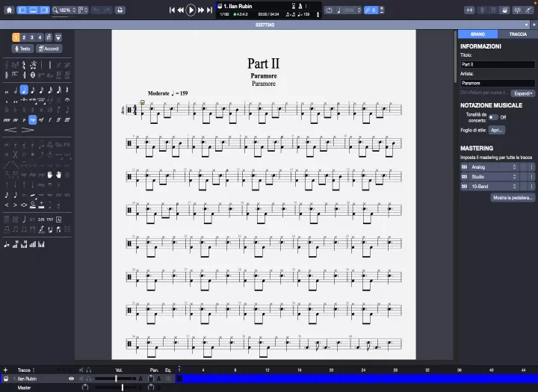Start playback with the play button
This screenshot has width=538, height=392.
(191, 10)
